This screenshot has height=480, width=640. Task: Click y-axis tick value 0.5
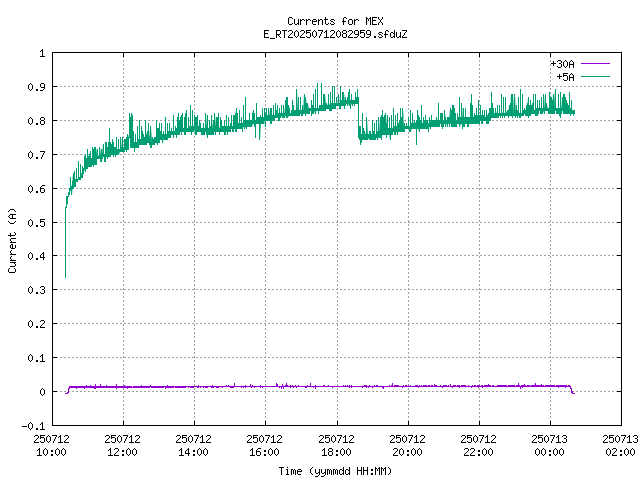coord(36,222)
